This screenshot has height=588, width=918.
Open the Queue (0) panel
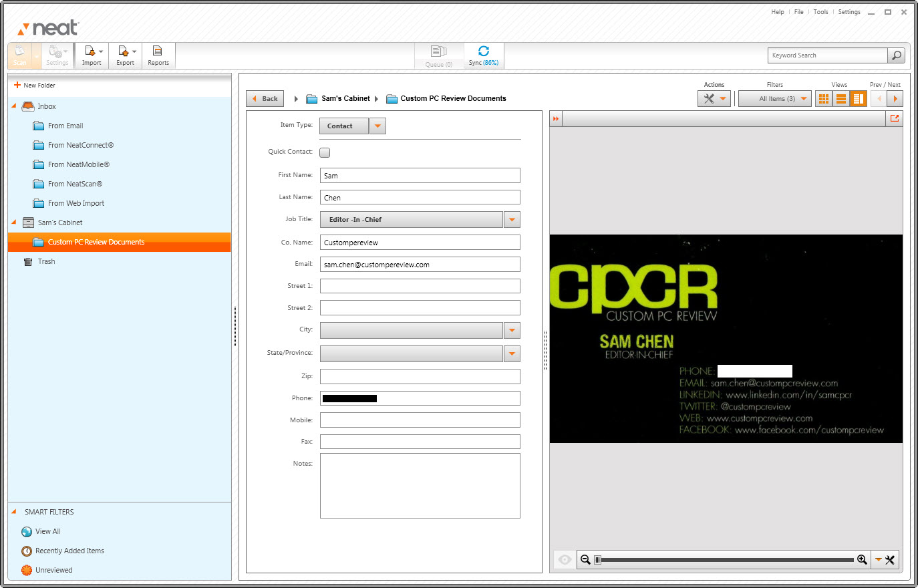pyautogui.click(x=438, y=56)
